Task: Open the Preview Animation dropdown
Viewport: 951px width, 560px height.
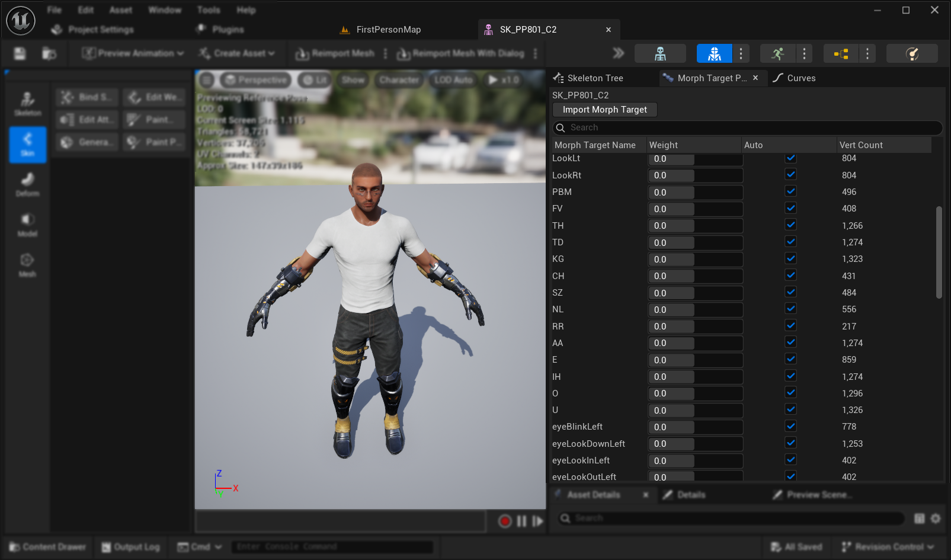Action: pyautogui.click(x=131, y=53)
